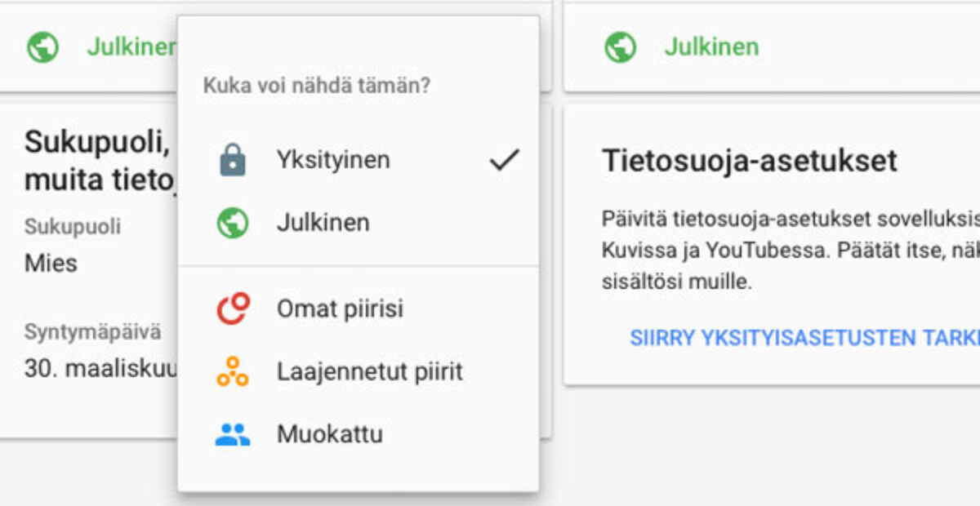Click the Sukupuoli value Mies
The height and width of the screenshot is (506, 980).
click(51, 264)
